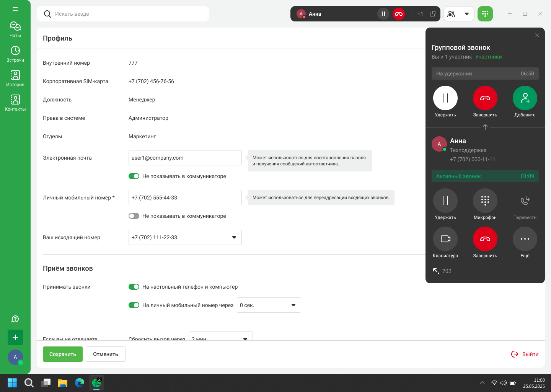The width and height of the screenshot is (551, 392).
Task: Enable hiding personal mobile number toggle
Action: coord(134,216)
